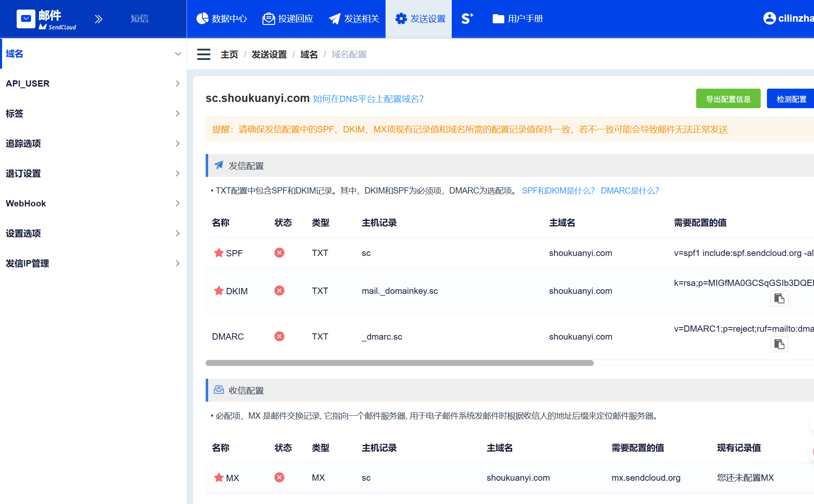Collapse the 域名 sidebar section
Viewport: 814px width, 504px height.
click(178, 54)
